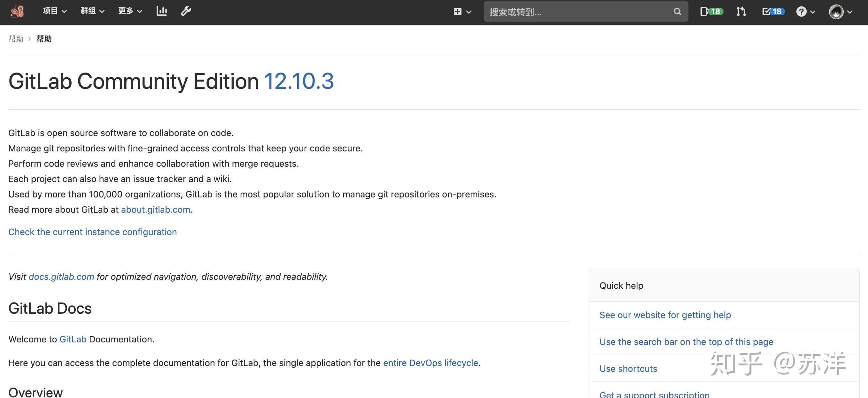
Task: Click into the 搜索或转到 search field
Action: [x=573, y=12]
